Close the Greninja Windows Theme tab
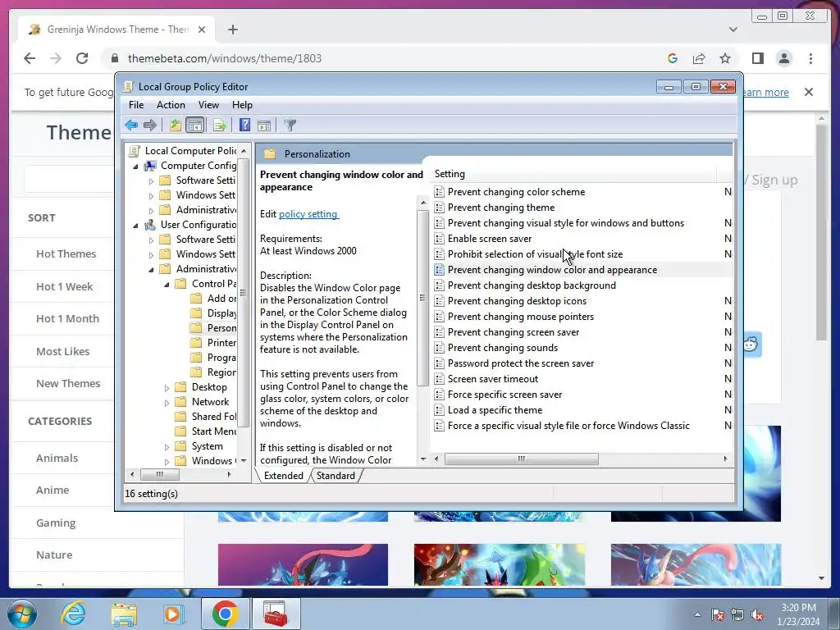Screen dimensions: 840x630 [x=202, y=30]
